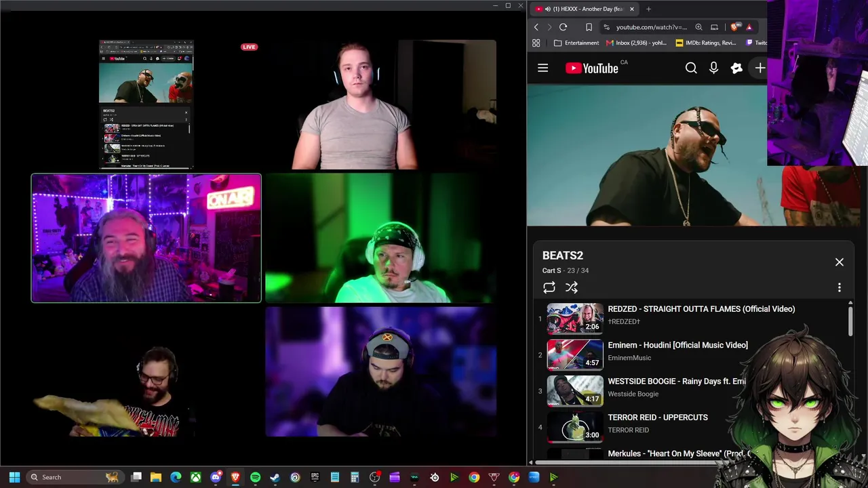Image resolution: width=868 pixels, height=488 pixels.
Task: Open the Twitch bookmark
Action: coord(756,43)
